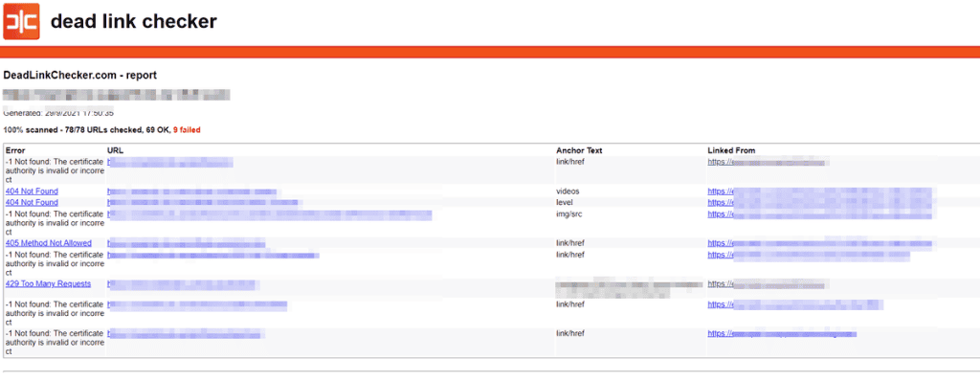Screen dimensions: 980x382
Task: Open the Linked From link in the img/src row
Action: 819,213
